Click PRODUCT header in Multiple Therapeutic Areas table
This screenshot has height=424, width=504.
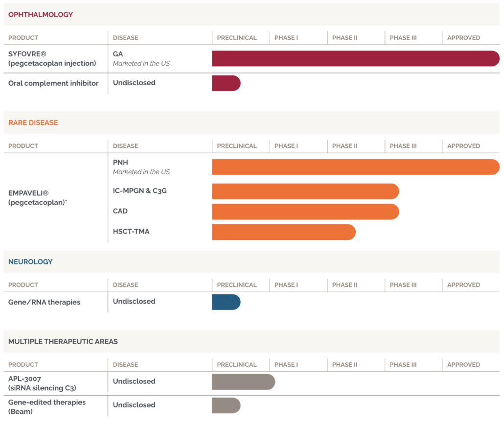click(23, 364)
